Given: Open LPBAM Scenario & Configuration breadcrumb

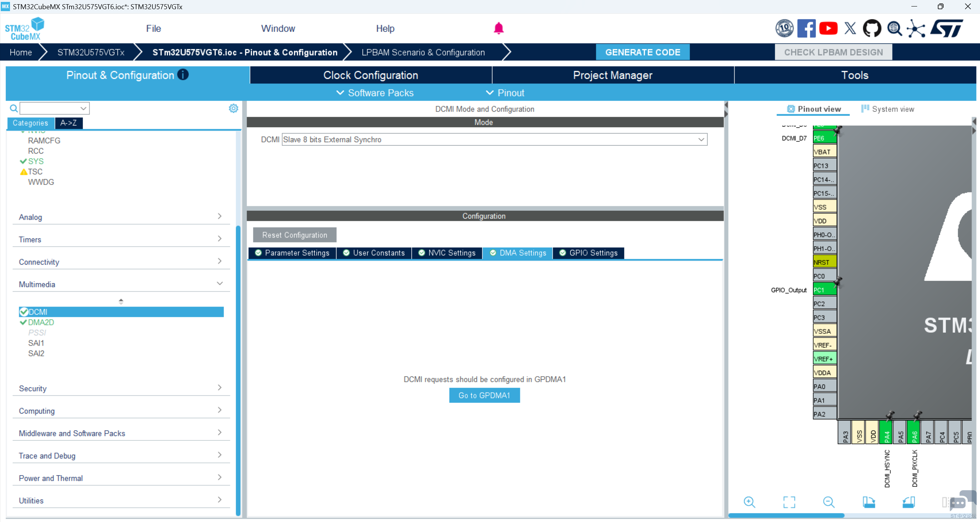Looking at the screenshot, I should tap(423, 52).
